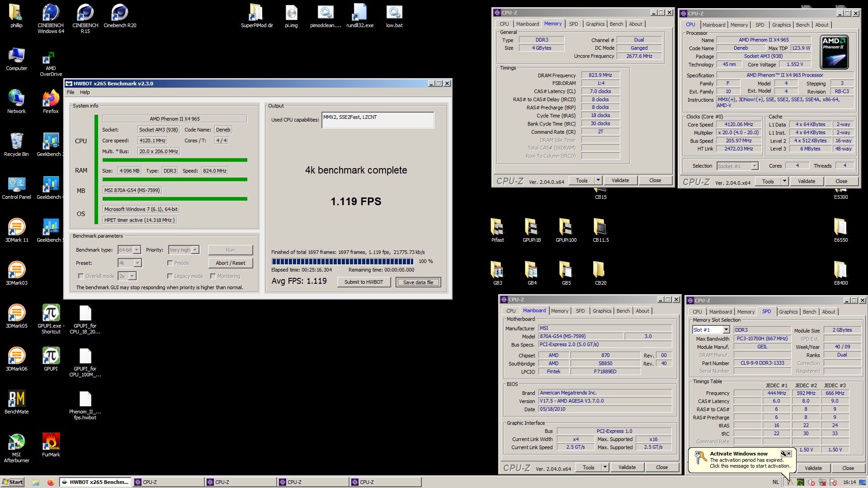This screenshot has height=488, width=868.
Task: Open the SuperPiMod dir folder
Action: click(x=257, y=16)
